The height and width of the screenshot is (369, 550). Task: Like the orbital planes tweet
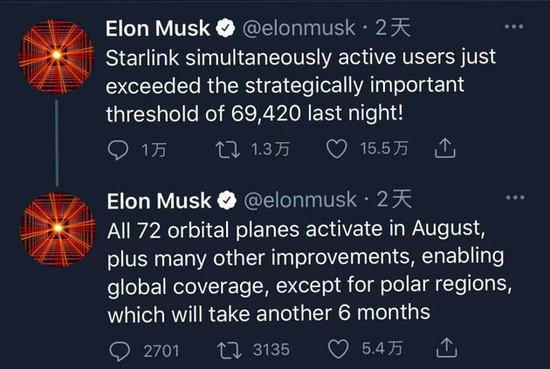click(x=338, y=349)
